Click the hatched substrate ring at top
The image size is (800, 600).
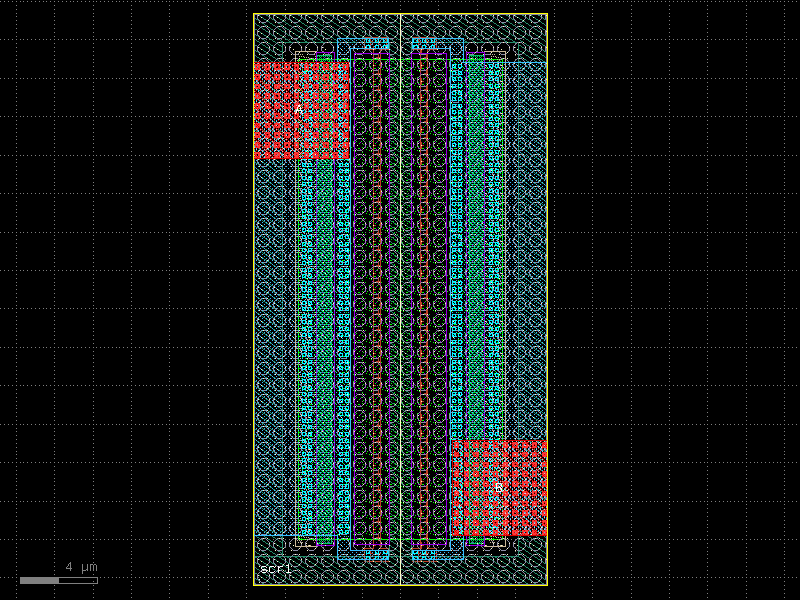click(x=400, y=25)
